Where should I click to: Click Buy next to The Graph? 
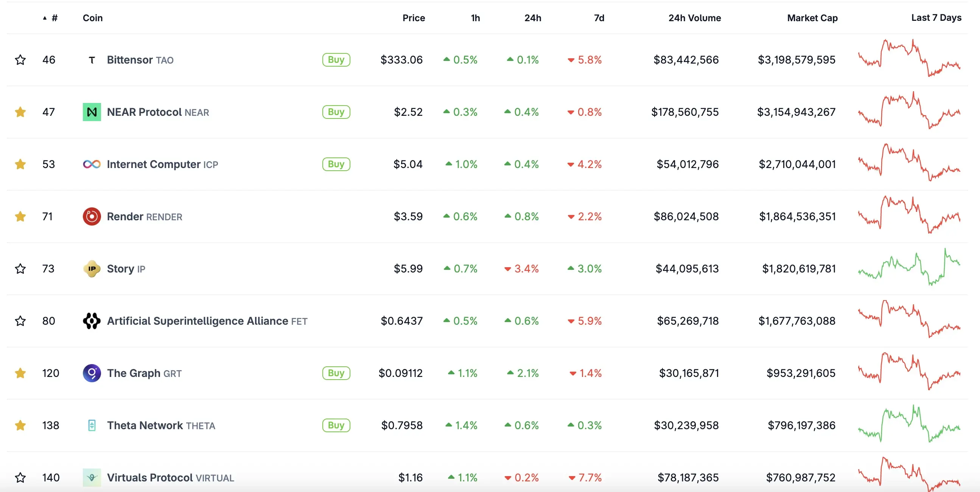(x=336, y=373)
